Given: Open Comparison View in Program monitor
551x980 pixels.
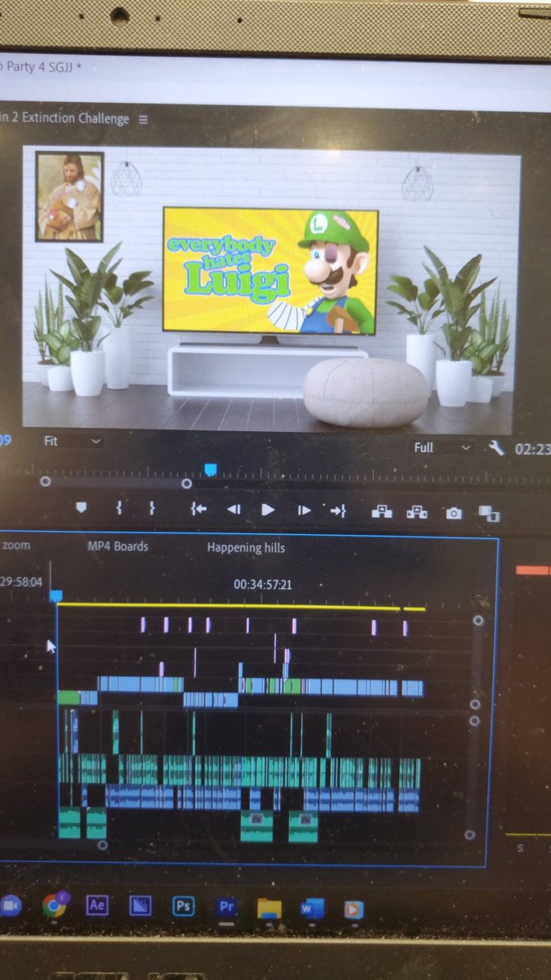Looking at the screenshot, I should click(489, 514).
